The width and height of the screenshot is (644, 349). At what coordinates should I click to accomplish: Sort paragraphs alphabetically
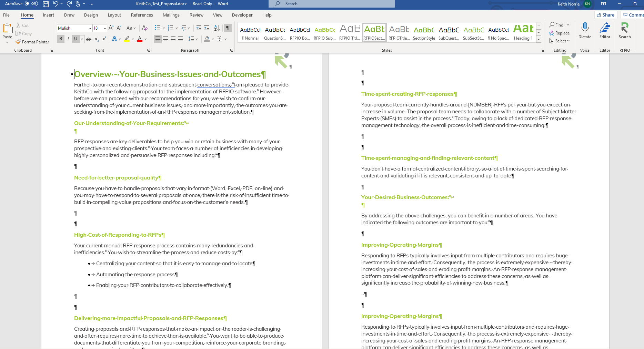[x=217, y=28]
